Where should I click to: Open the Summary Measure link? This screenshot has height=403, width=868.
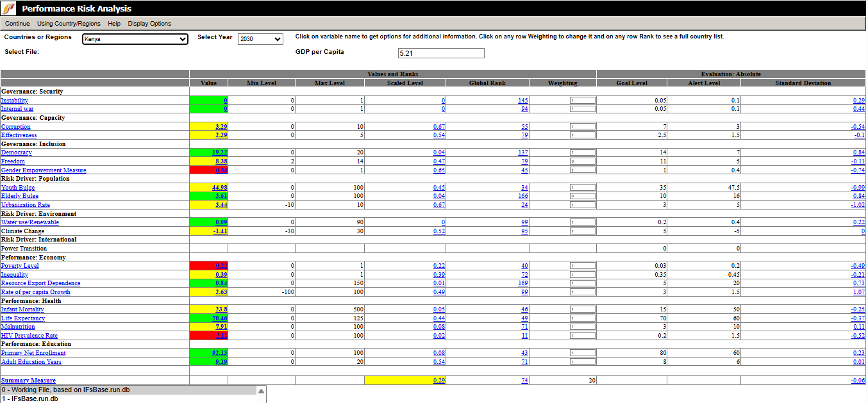click(x=28, y=381)
